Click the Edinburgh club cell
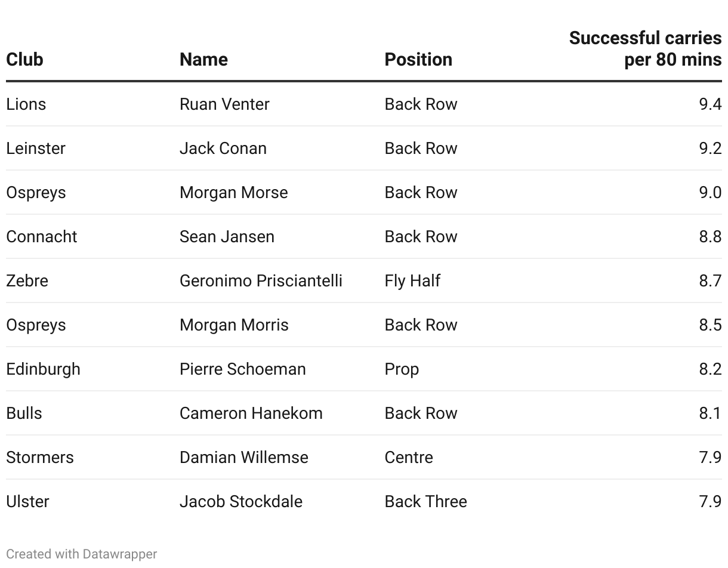Viewport: 728px width, 568px height. [x=43, y=369]
